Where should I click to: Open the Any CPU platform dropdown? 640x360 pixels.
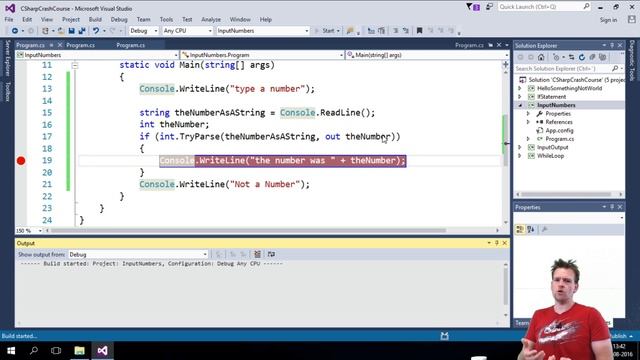coord(187,31)
